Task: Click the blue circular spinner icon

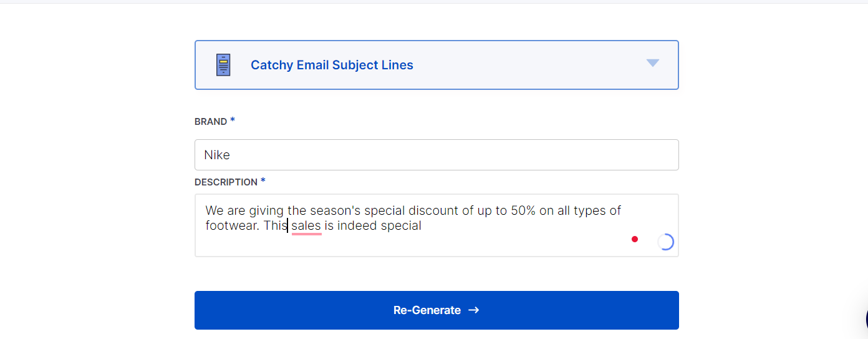Action: click(665, 242)
